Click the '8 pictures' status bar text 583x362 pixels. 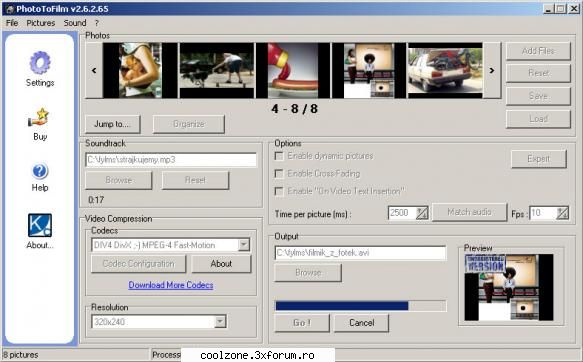(x=20, y=355)
